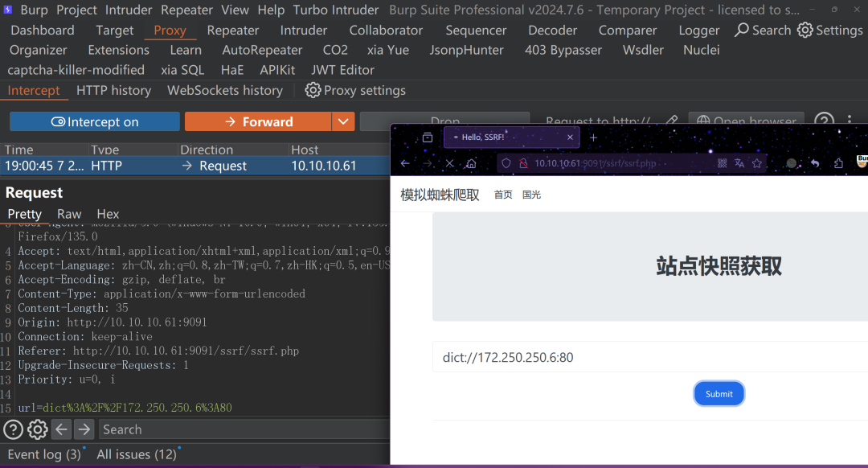The image size is (868, 468).
Task: Open the AutoRepeater tab
Action: 262,51
